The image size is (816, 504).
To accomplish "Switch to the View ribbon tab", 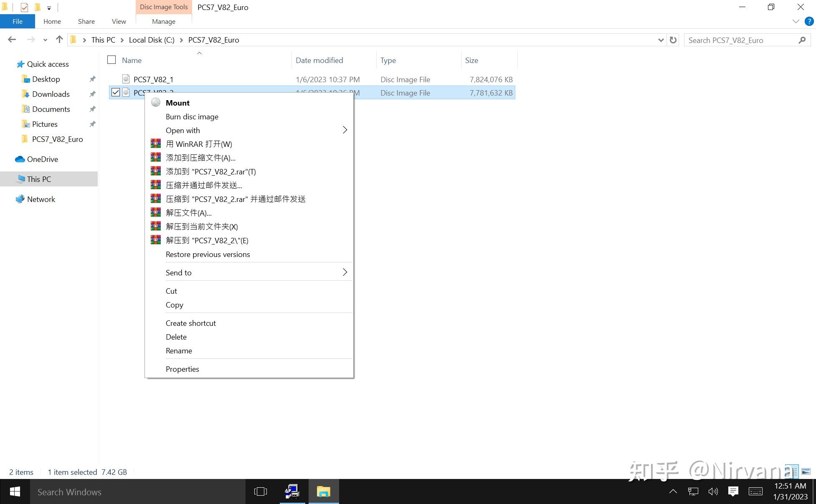I will [118, 21].
